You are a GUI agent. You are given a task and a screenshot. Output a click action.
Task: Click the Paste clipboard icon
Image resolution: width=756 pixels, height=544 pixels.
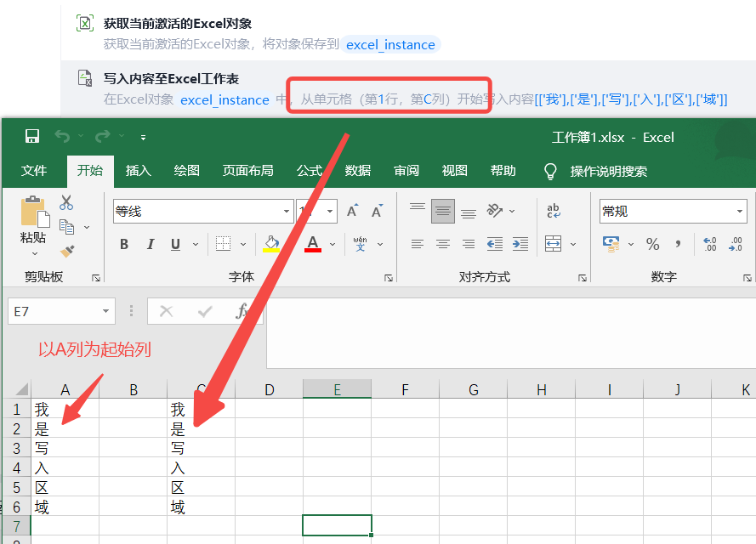click(x=34, y=212)
